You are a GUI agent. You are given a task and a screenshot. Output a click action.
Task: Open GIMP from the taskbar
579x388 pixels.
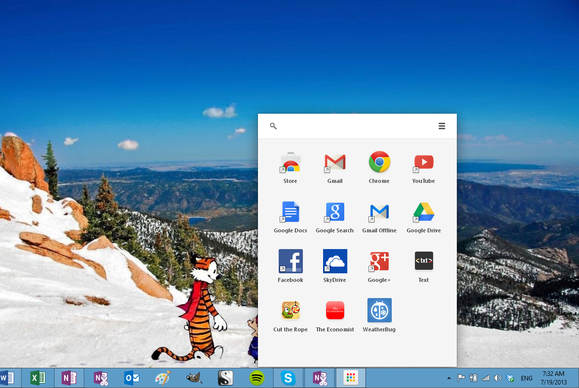pyautogui.click(x=194, y=378)
